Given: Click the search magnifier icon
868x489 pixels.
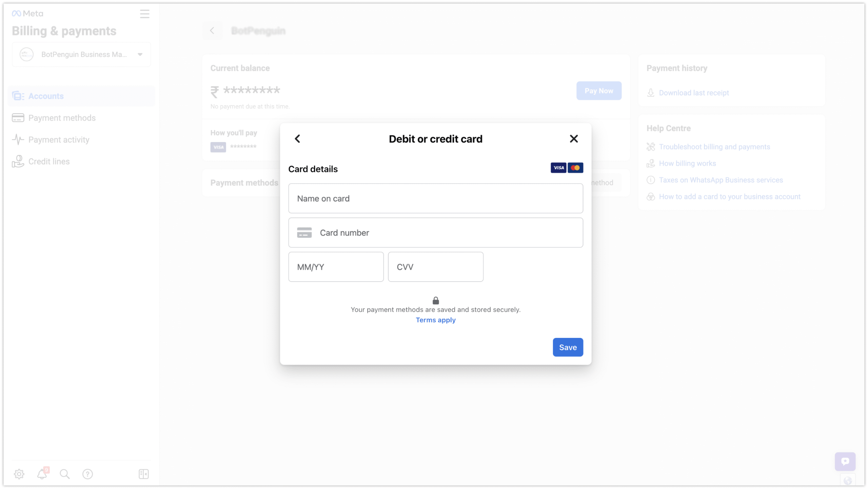Looking at the screenshot, I should [64, 473].
